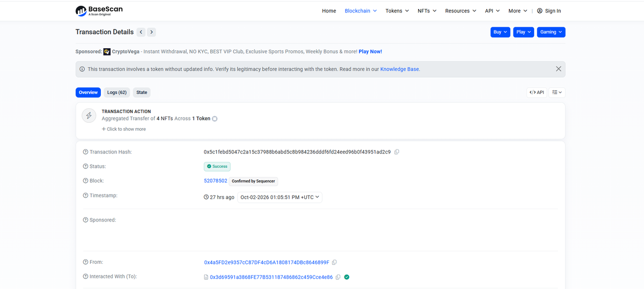This screenshot has height=289, width=644.
Task: Click help icon beside From
Action: tap(85, 262)
